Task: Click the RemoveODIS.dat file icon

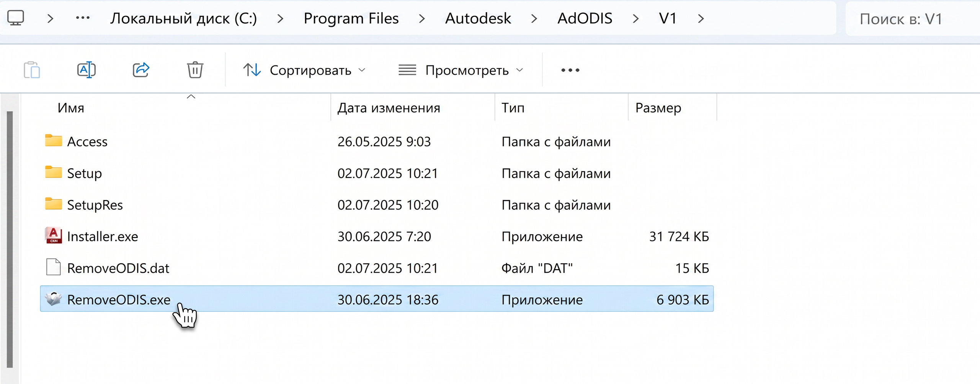Action: [54, 267]
